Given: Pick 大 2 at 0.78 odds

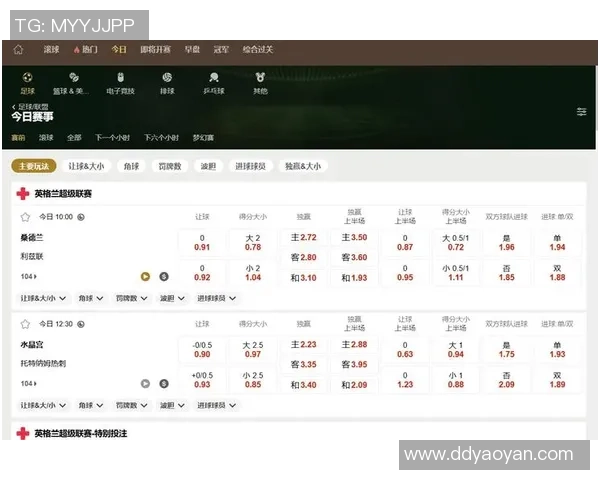Looking at the screenshot, I should tap(253, 242).
